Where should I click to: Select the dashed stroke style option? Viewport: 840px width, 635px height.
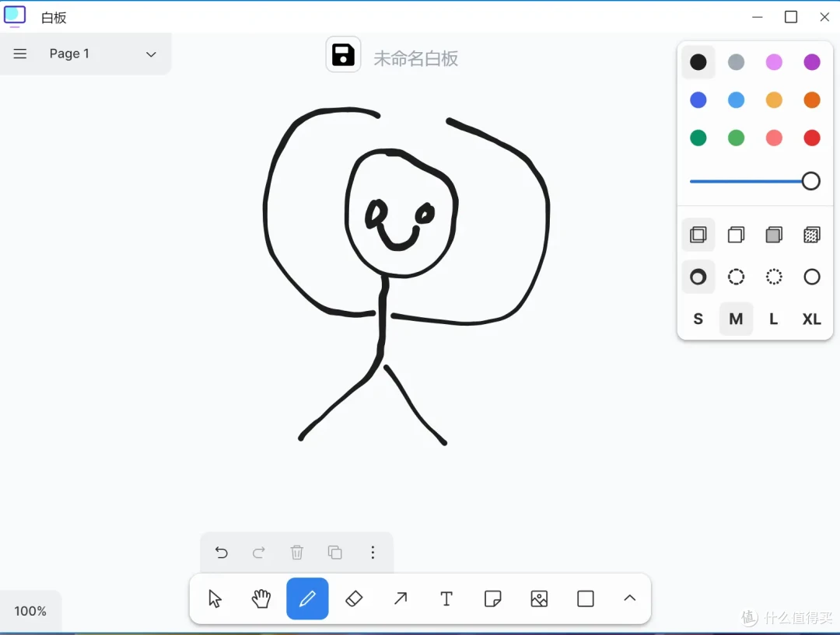736,277
